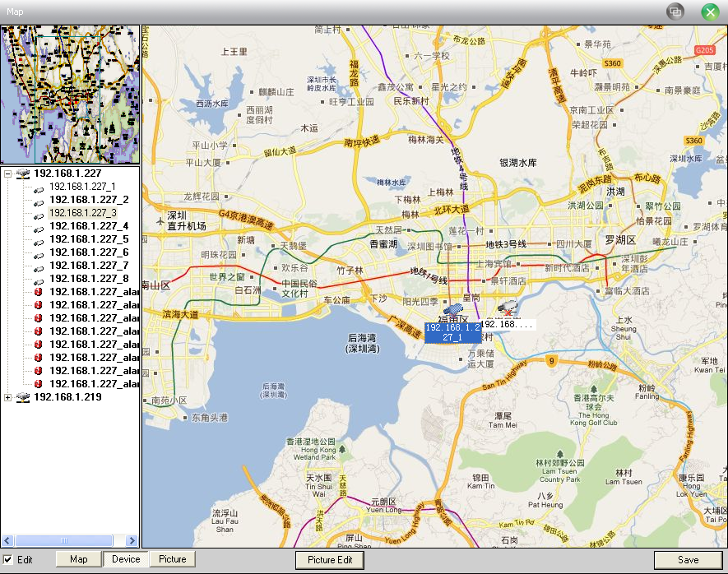Save the map configuration

[x=688, y=560]
